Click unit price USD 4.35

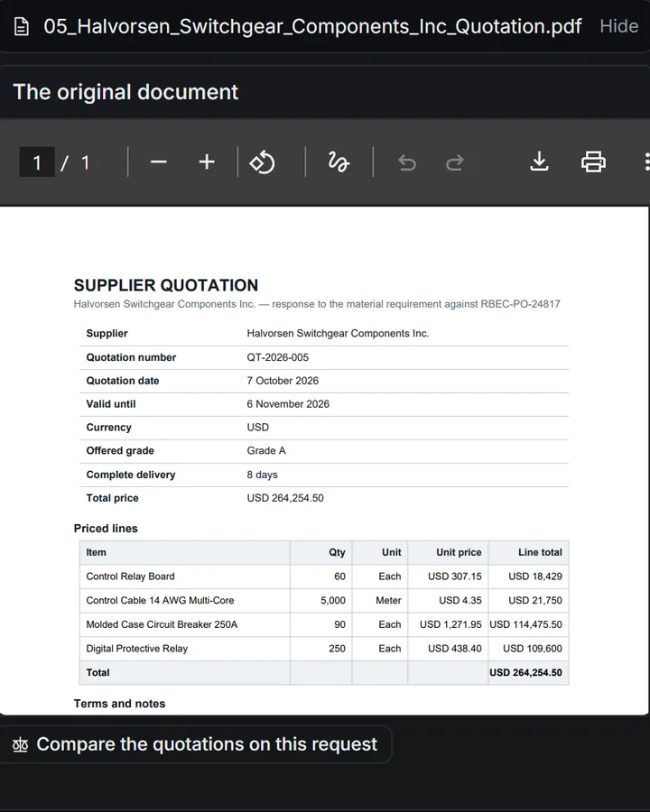(x=460, y=600)
